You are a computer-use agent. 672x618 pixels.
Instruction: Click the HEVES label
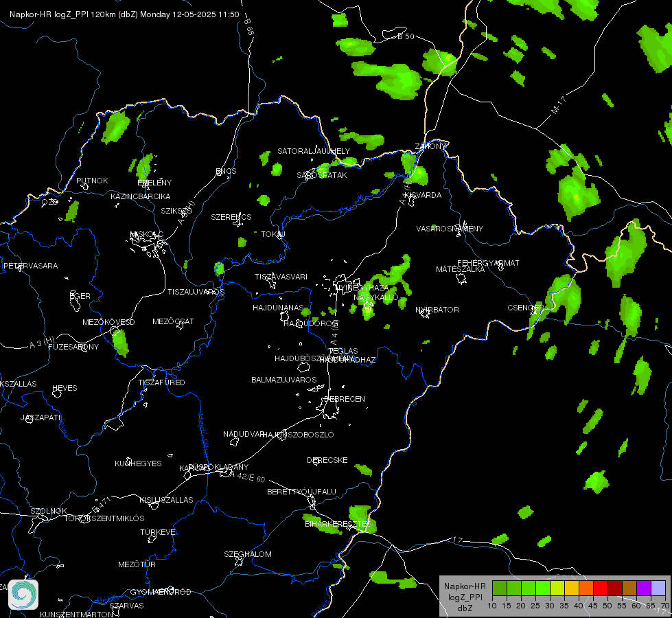[x=65, y=388]
